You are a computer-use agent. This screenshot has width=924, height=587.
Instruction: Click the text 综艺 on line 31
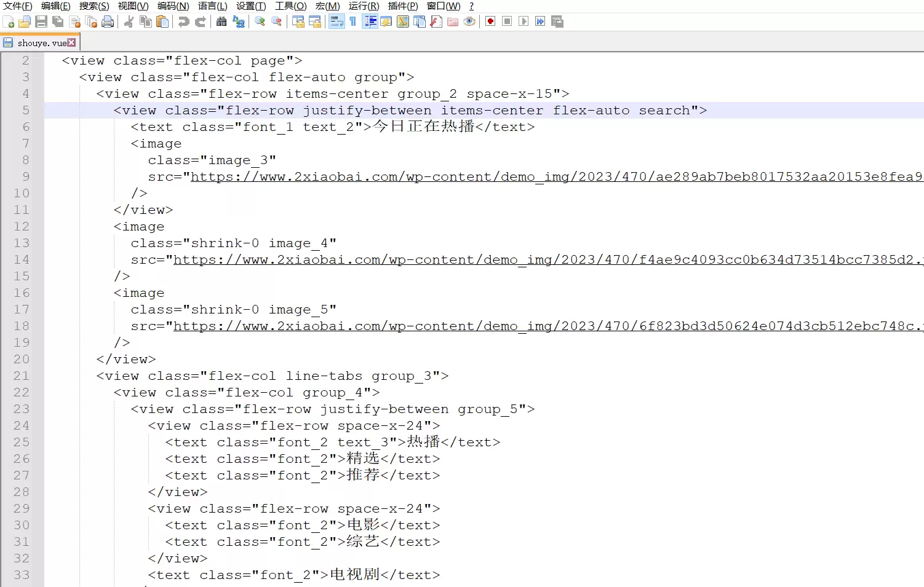[364, 541]
